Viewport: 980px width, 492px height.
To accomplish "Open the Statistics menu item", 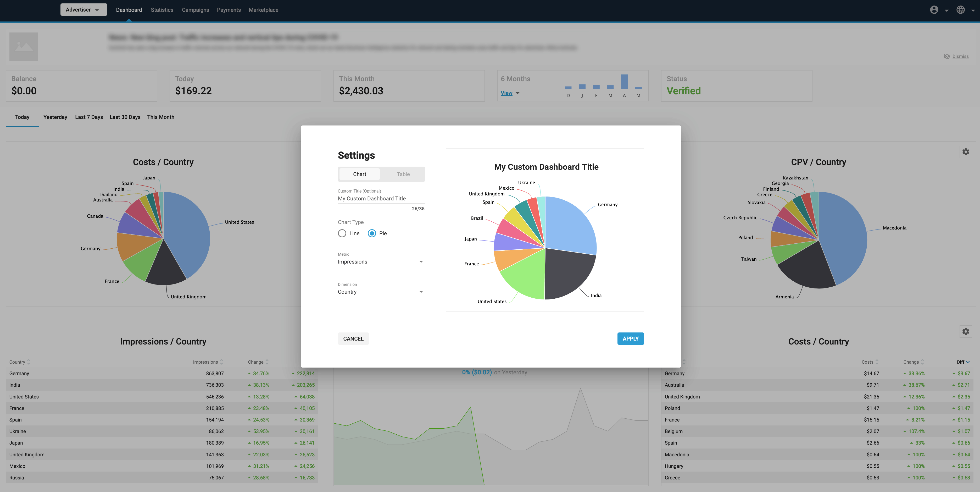I will [x=162, y=10].
